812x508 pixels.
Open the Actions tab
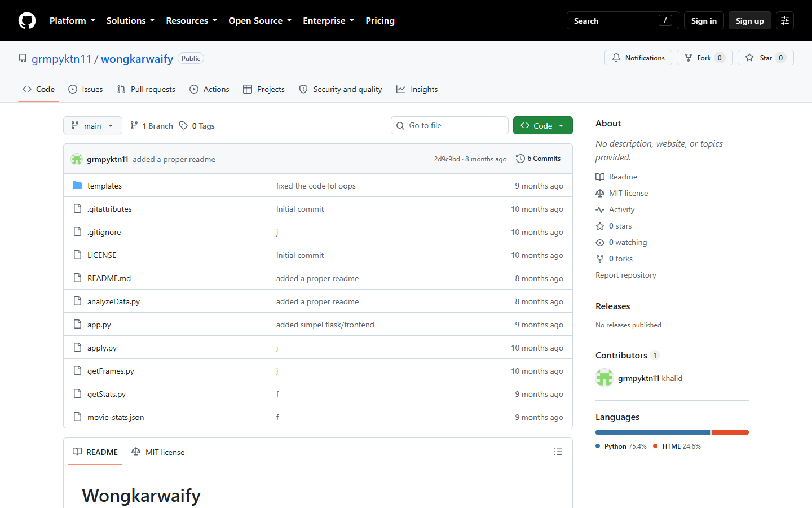210,89
